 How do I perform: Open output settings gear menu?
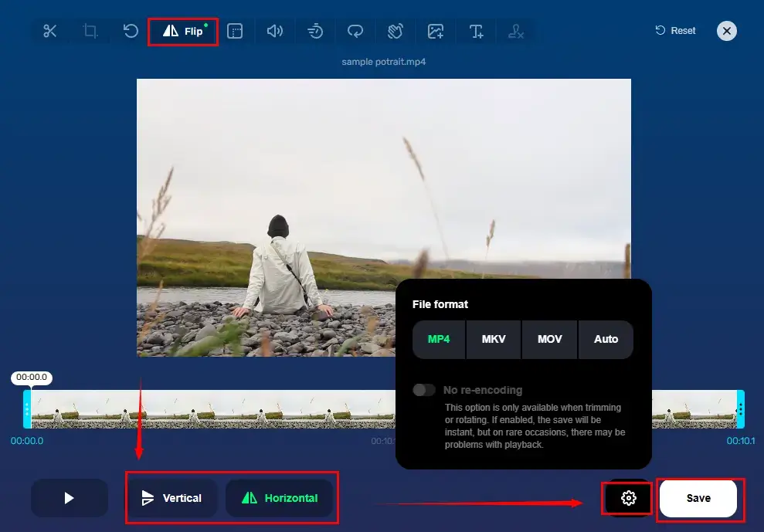(629, 498)
